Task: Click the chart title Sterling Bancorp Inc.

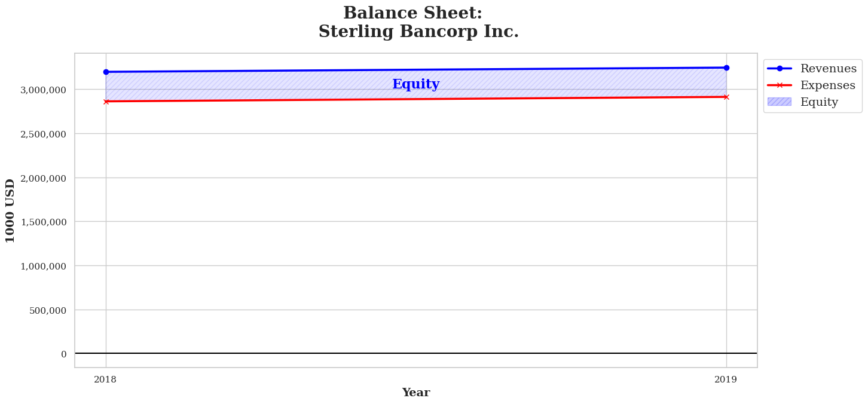Action: click(x=418, y=32)
